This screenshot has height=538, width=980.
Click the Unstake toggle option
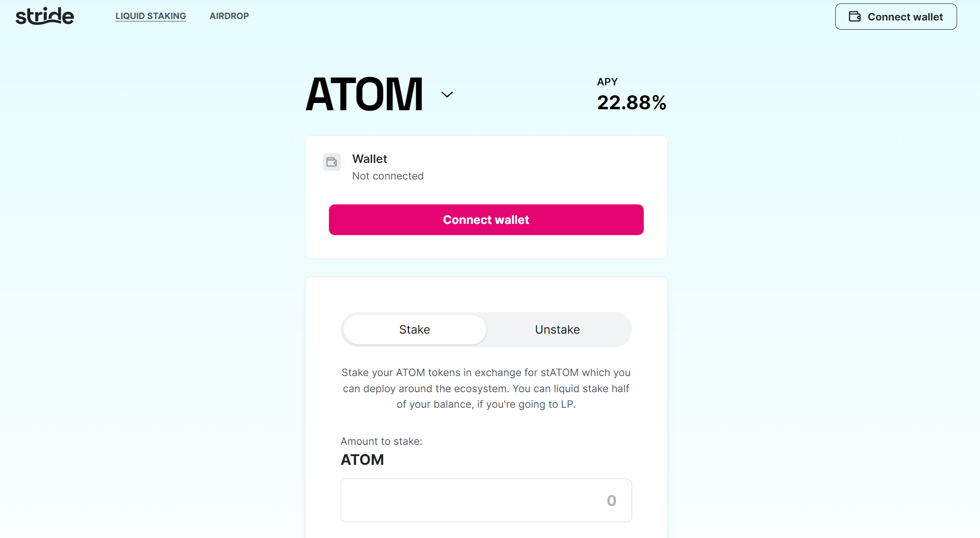(558, 329)
